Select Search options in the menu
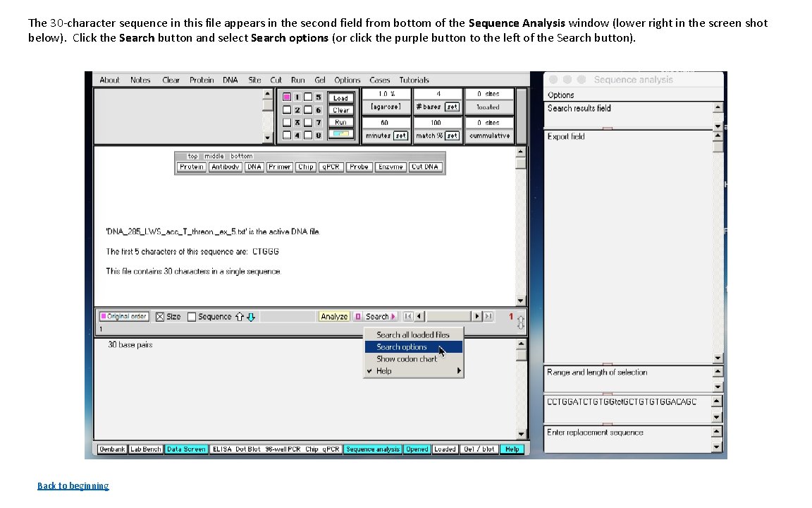Viewport: 812px width, 508px height. point(402,346)
